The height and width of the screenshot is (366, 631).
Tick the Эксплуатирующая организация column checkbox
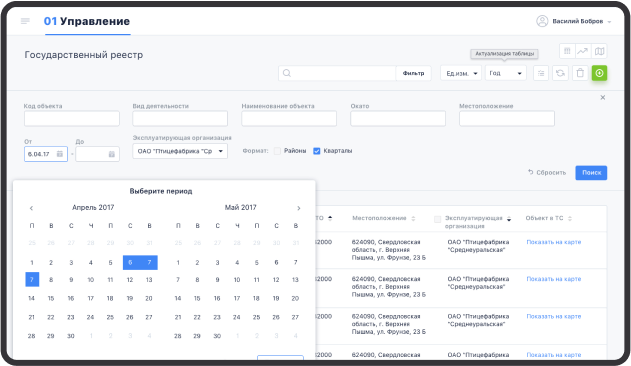click(437, 219)
